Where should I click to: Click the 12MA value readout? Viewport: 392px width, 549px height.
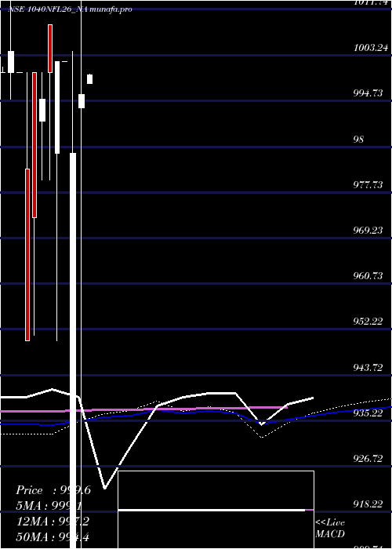(53, 522)
